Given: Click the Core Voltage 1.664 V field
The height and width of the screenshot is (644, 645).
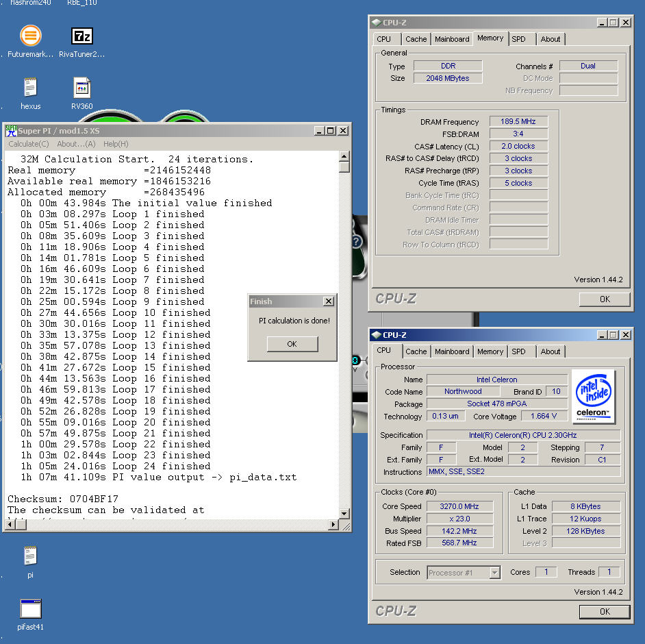Looking at the screenshot, I should 544,416.
